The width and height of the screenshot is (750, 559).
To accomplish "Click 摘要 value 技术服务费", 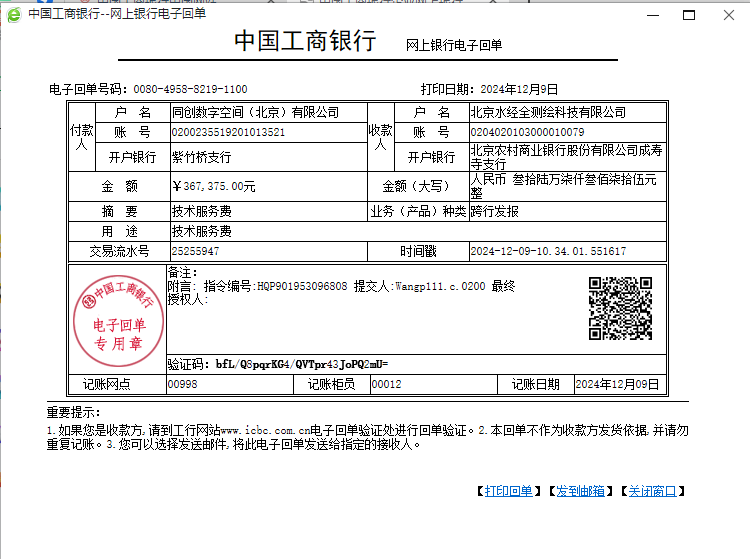I will click(x=201, y=211).
